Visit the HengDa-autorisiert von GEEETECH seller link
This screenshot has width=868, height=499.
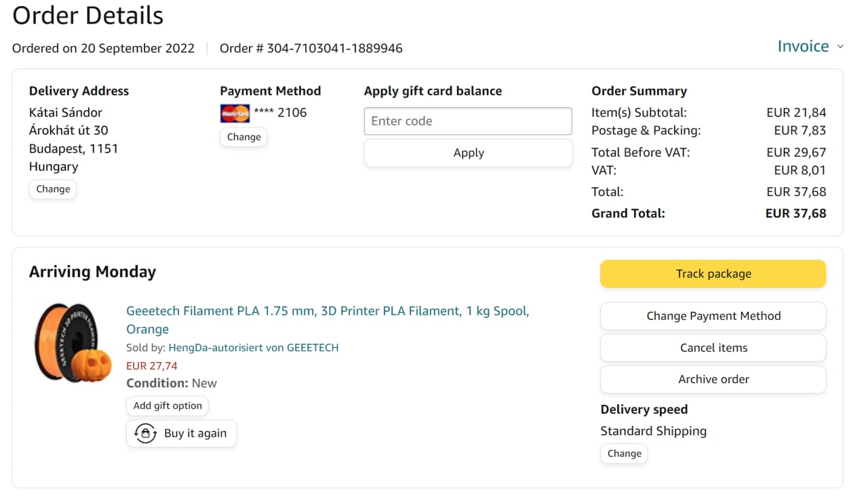[253, 348]
